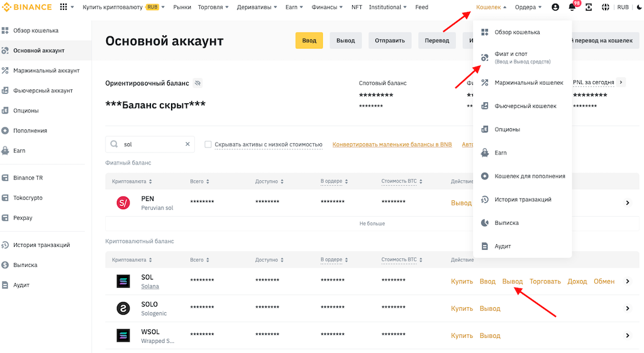Open NFT in top navigation
The image size is (644, 353).
point(357,7)
